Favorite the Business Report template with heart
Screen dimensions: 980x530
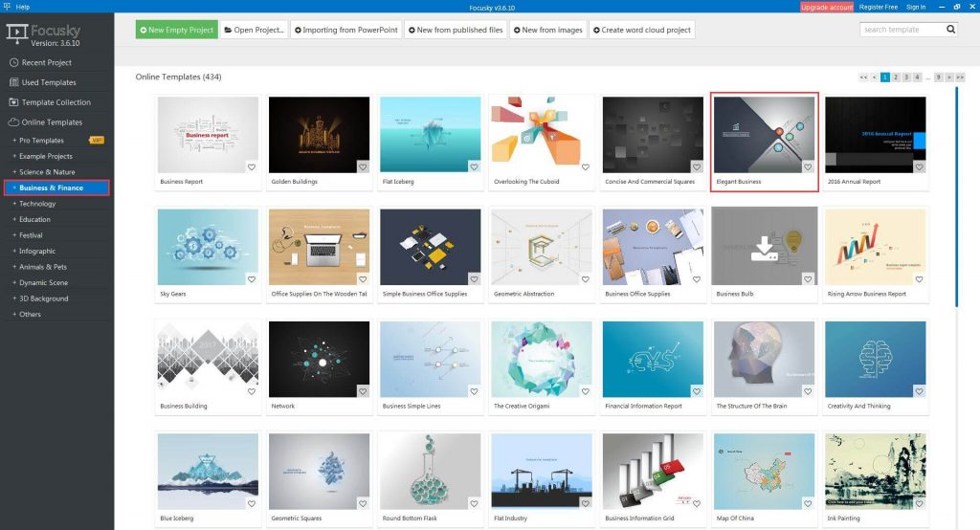coord(252,166)
